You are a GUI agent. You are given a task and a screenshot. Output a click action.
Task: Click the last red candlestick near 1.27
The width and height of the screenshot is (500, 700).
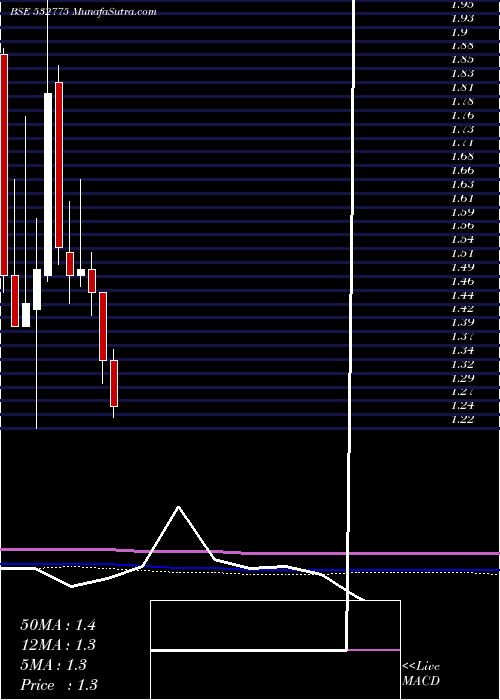pyautogui.click(x=114, y=383)
